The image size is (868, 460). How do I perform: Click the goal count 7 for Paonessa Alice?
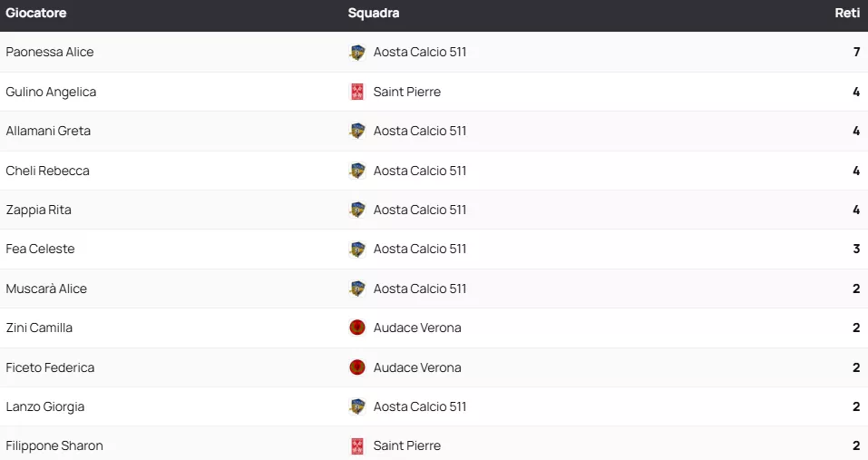coord(856,53)
